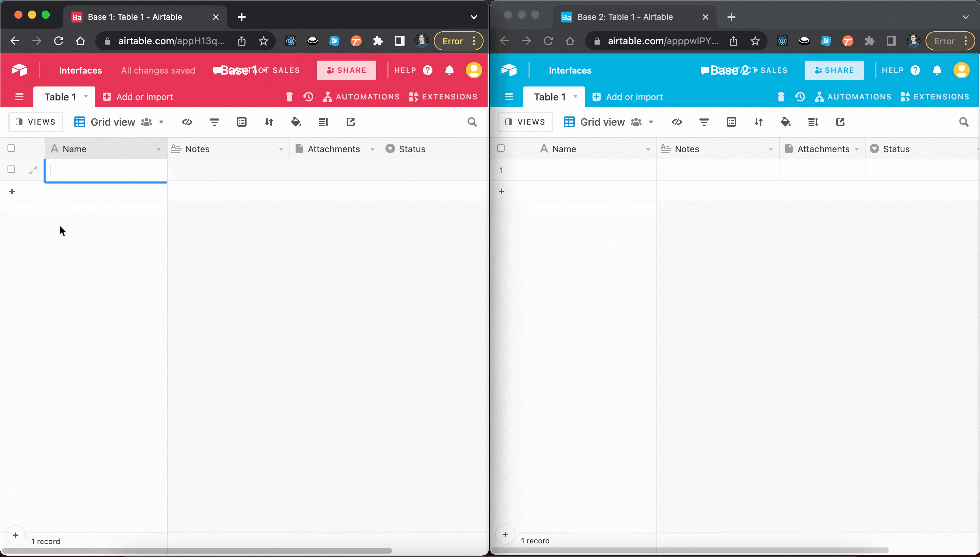980x557 pixels.
Task: Check the first row checkbox in Base 1
Action: [x=12, y=170]
